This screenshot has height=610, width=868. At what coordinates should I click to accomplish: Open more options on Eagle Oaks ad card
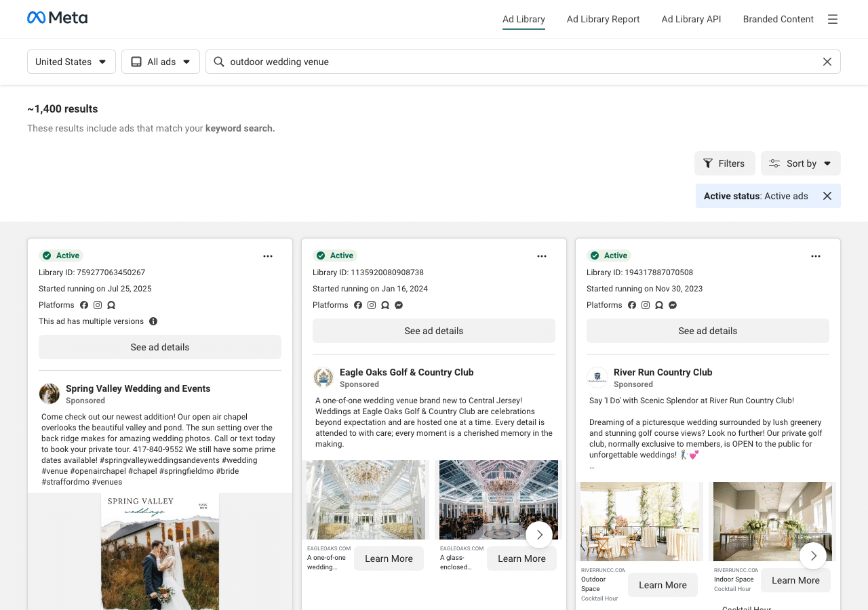point(542,256)
